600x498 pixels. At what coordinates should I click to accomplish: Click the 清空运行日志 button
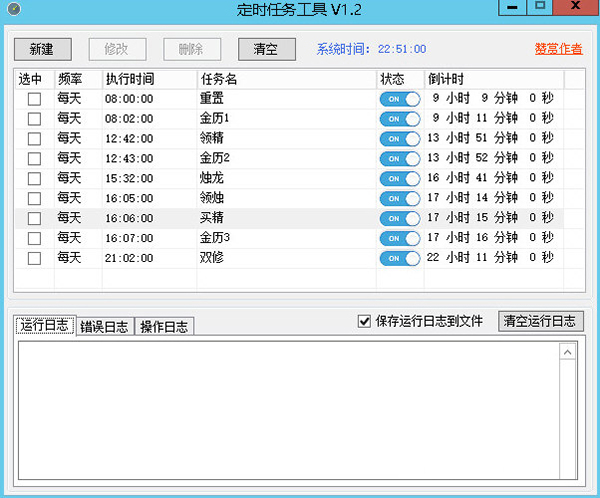point(541,321)
